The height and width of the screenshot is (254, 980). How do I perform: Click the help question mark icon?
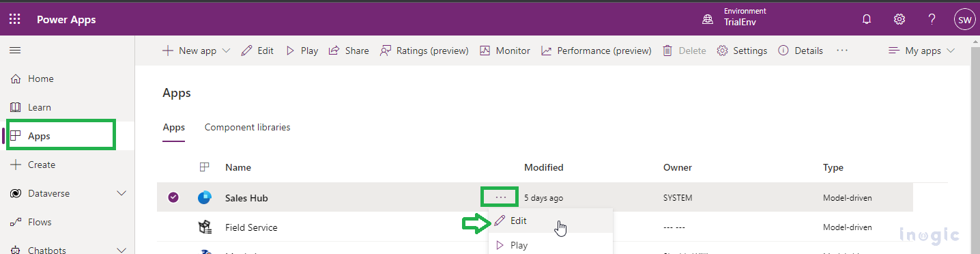(x=932, y=19)
